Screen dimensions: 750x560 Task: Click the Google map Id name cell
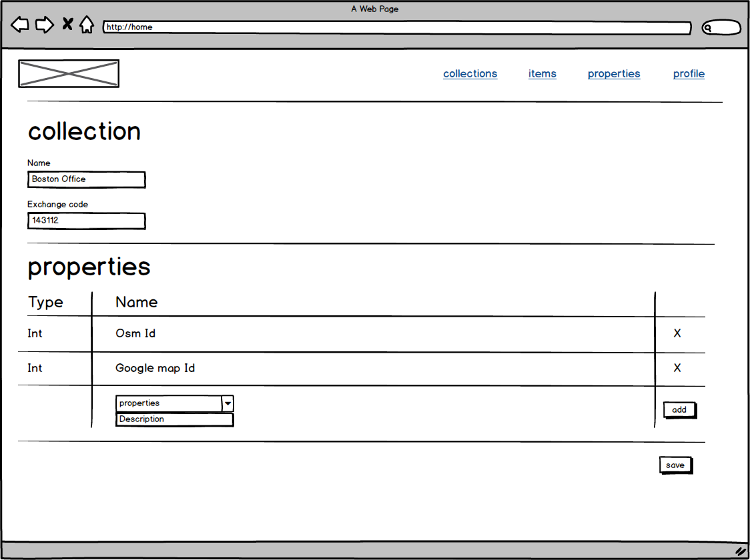155,369
